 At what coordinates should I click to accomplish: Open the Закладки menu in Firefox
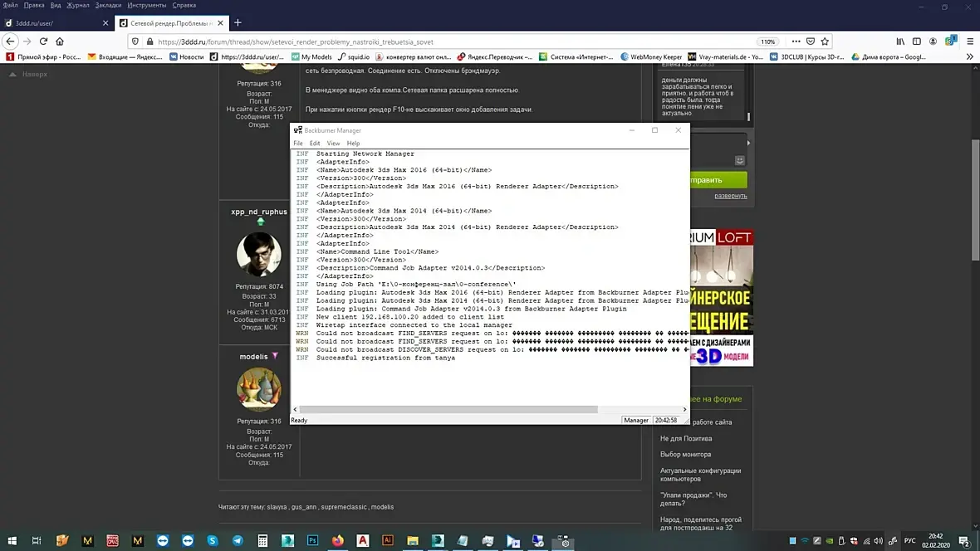[x=108, y=5]
